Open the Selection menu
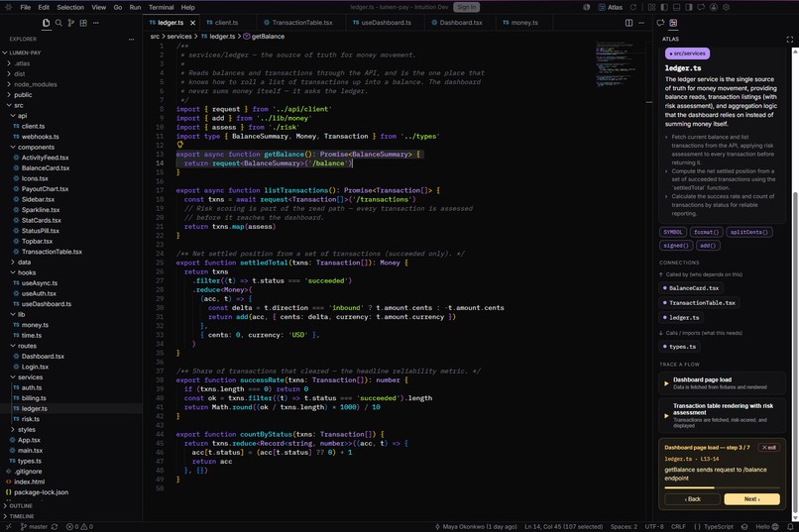The image size is (799, 532). coord(70,7)
